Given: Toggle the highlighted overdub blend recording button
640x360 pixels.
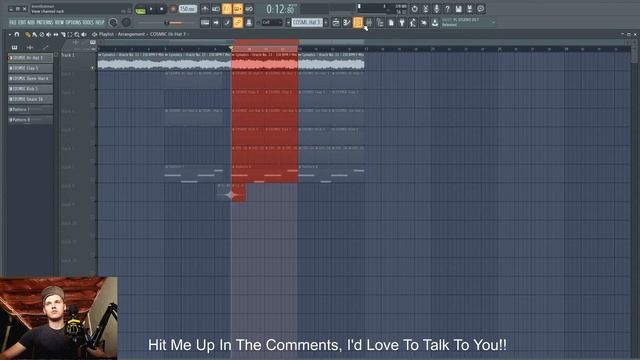Looking at the screenshot, I should click(238, 9).
